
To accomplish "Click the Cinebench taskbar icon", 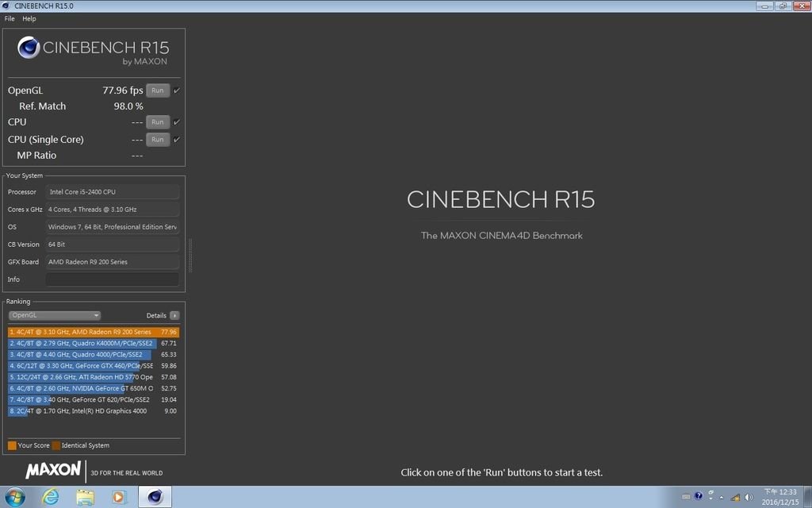I will tap(155, 497).
